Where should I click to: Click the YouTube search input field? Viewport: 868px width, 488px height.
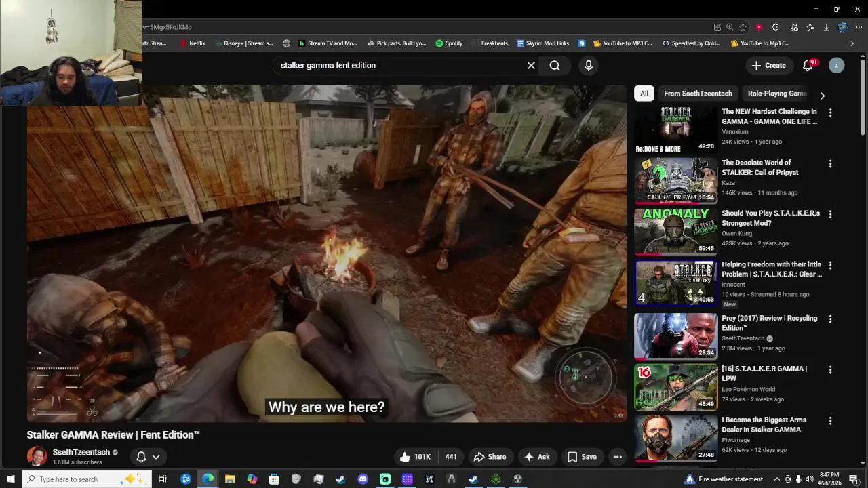400,66
